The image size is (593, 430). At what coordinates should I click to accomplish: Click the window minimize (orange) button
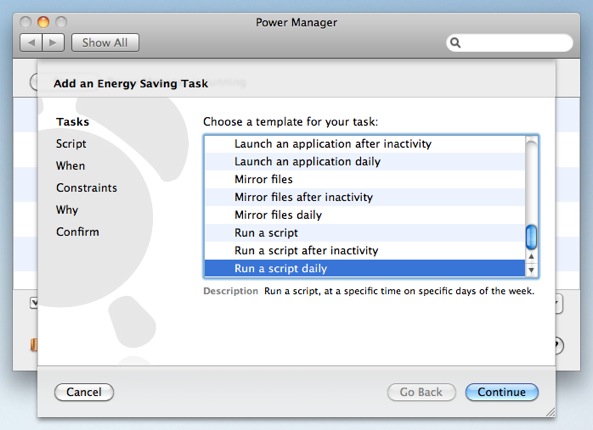pos(43,22)
